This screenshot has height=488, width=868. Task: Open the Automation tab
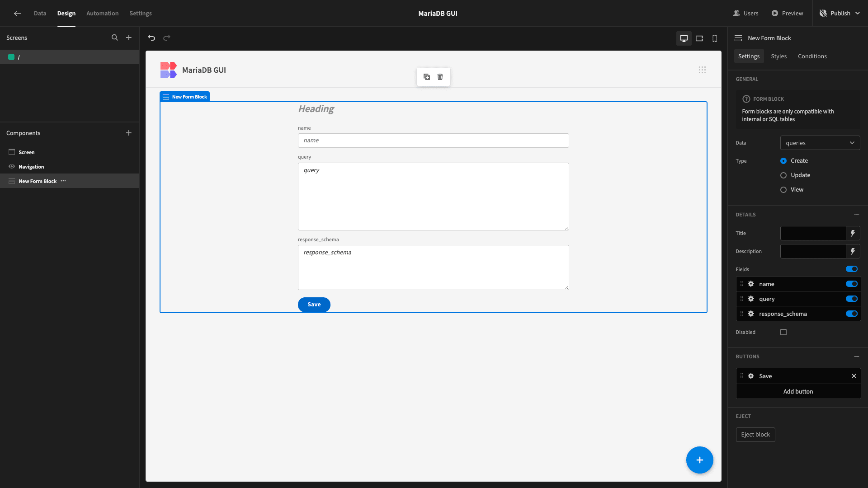coord(103,14)
